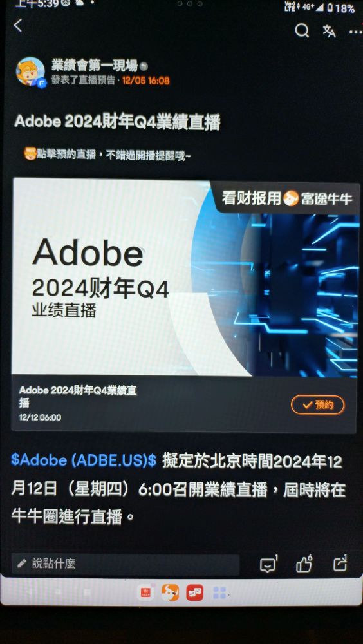Tap the post title Adobe 2024財年Q4業績直播
Viewport: 363px width, 644px height.
tap(117, 122)
